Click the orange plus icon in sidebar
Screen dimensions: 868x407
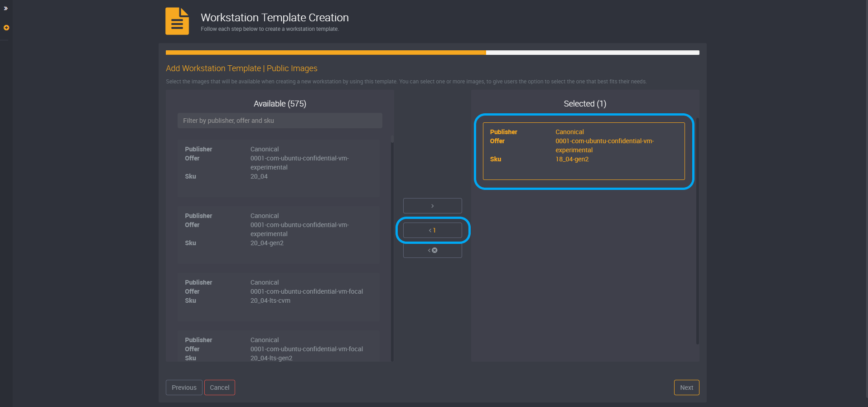(6, 28)
